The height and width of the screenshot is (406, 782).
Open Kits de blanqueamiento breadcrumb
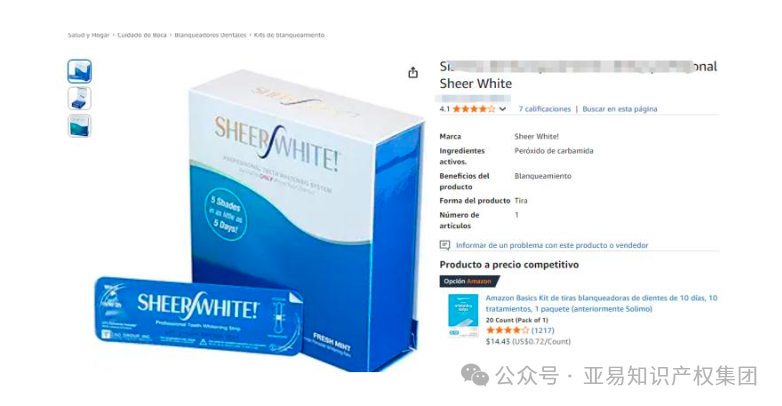coord(289,35)
